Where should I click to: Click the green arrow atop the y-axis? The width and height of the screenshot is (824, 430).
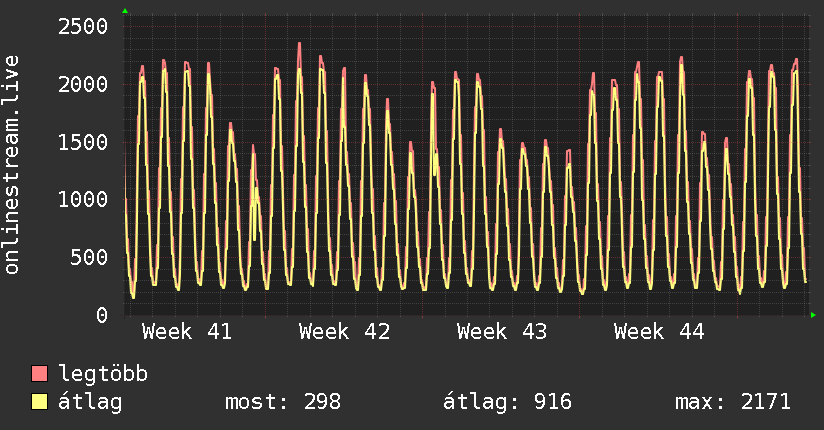pos(125,11)
